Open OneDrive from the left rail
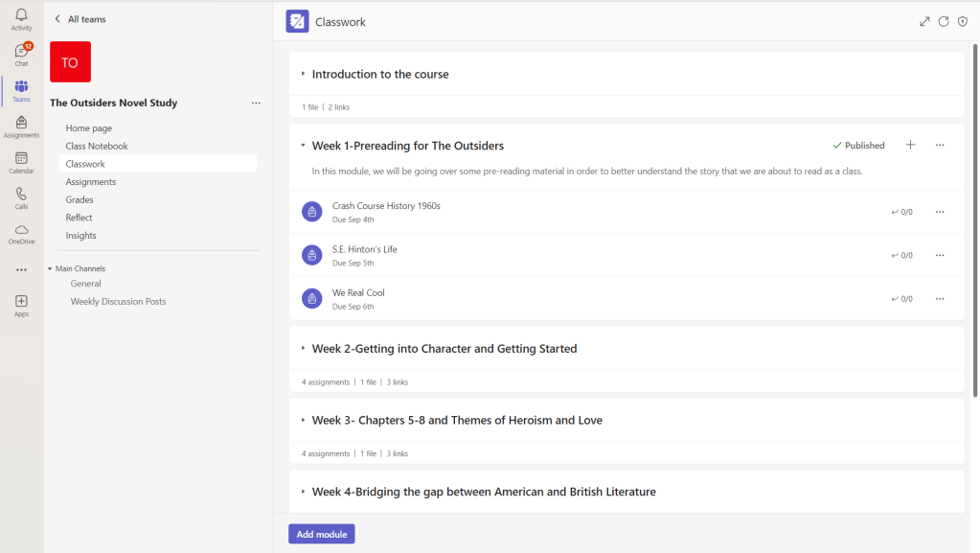The height and width of the screenshot is (553, 980). [21, 234]
